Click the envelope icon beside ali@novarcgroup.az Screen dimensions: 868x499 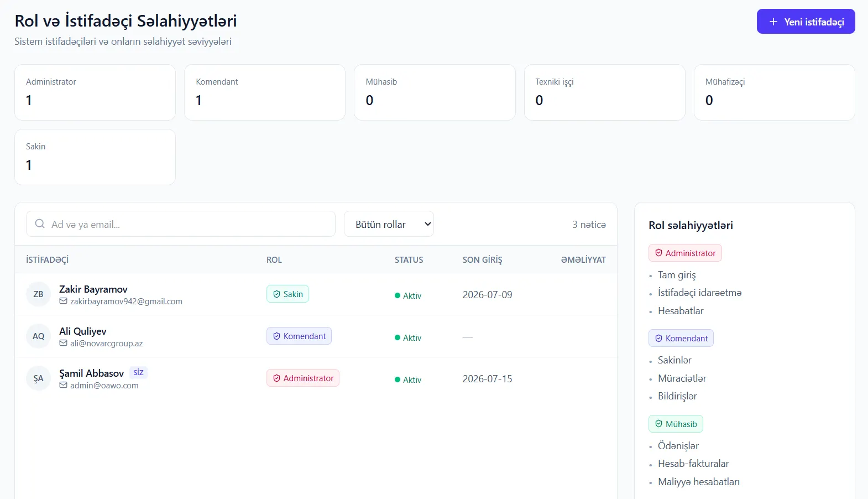[x=64, y=343]
